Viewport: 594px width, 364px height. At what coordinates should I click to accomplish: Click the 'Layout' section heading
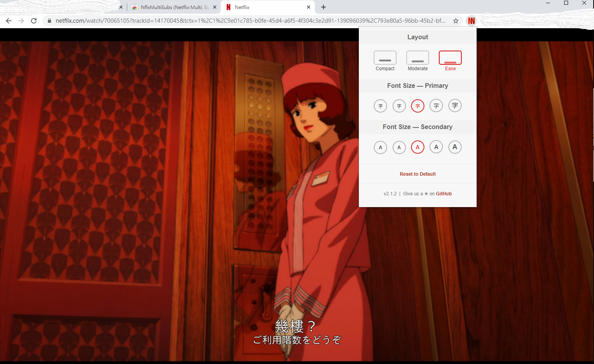(418, 37)
